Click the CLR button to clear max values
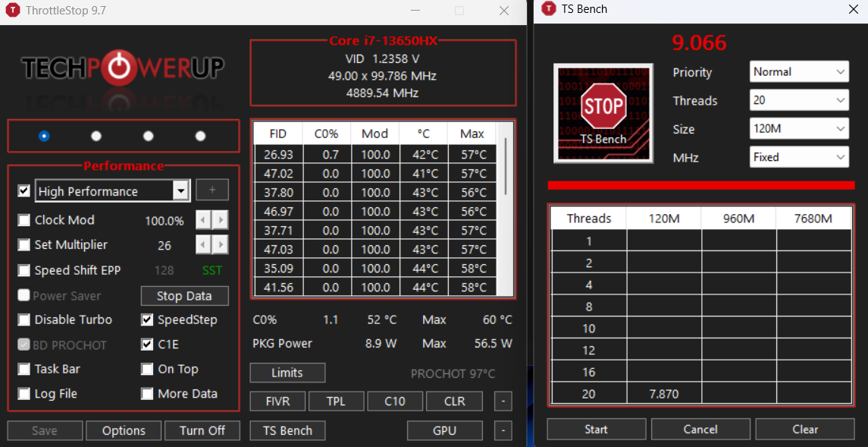 pyautogui.click(x=455, y=401)
